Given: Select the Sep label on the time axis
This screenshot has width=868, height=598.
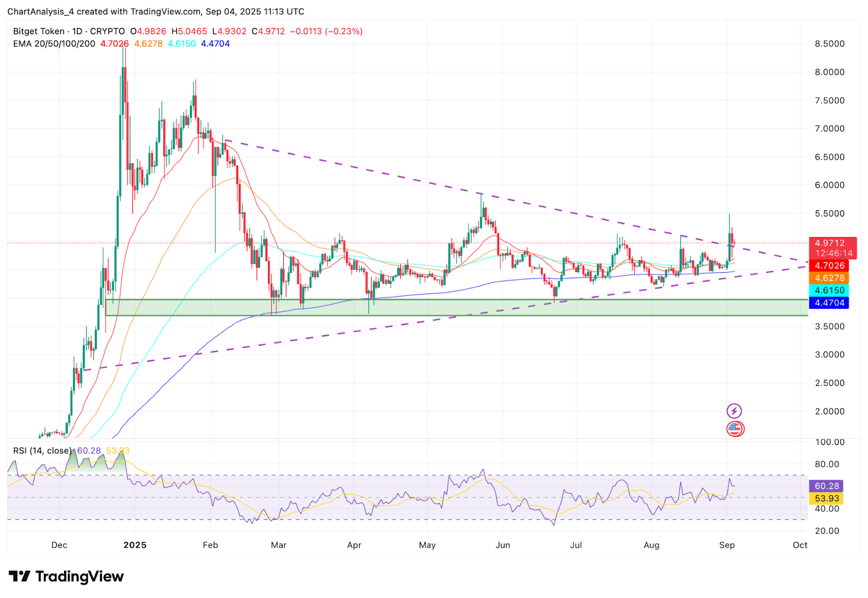Looking at the screenshot, I should pyautogui.click(x=727, y=545).
